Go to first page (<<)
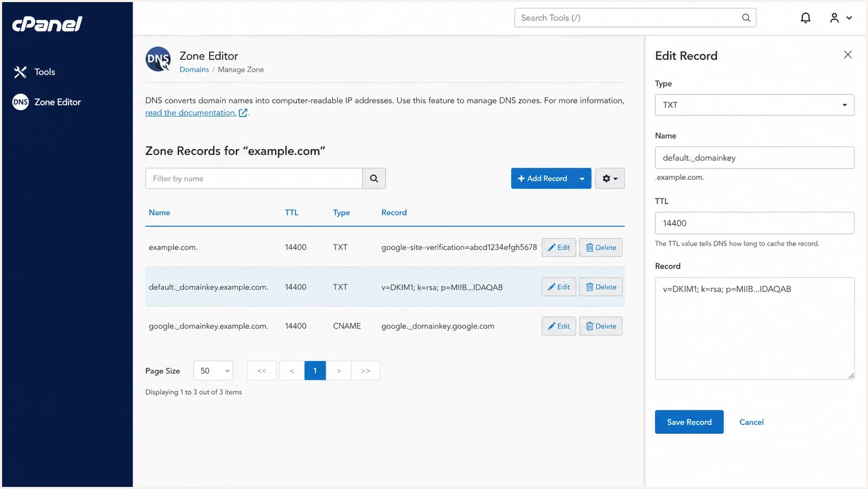 [262, 371]
